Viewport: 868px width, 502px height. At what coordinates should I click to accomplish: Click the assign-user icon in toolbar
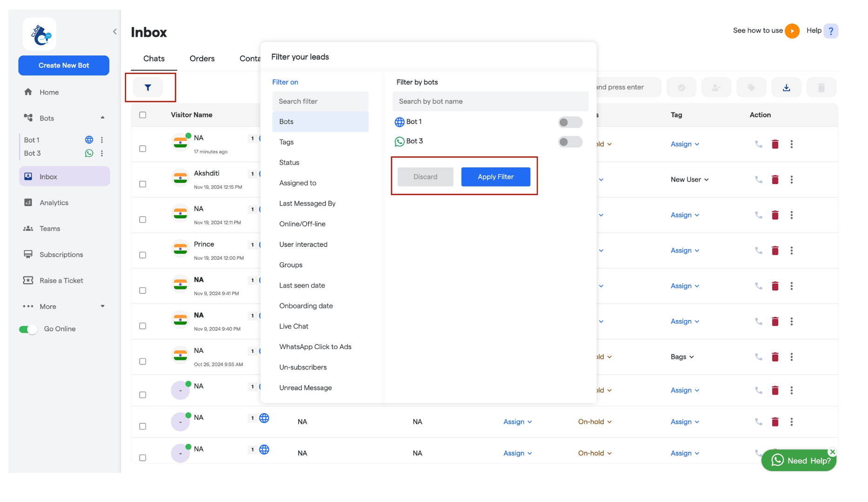point(716,87)
